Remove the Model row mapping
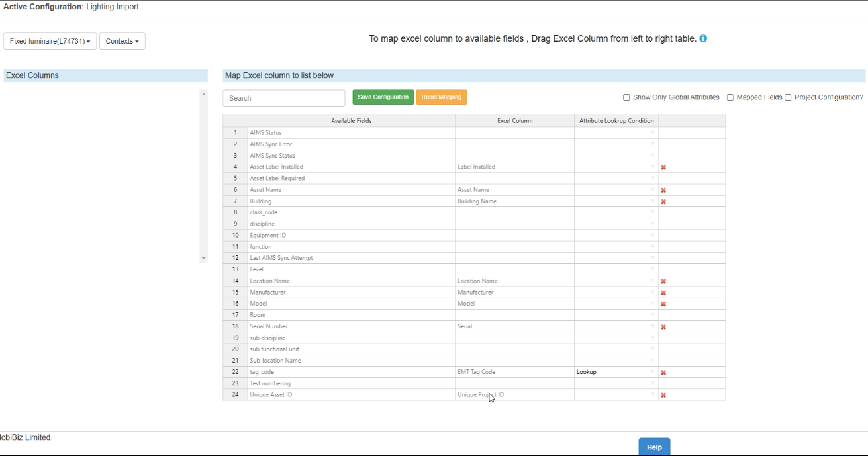This screenshot has height=456, width=868. click(663, 304)
